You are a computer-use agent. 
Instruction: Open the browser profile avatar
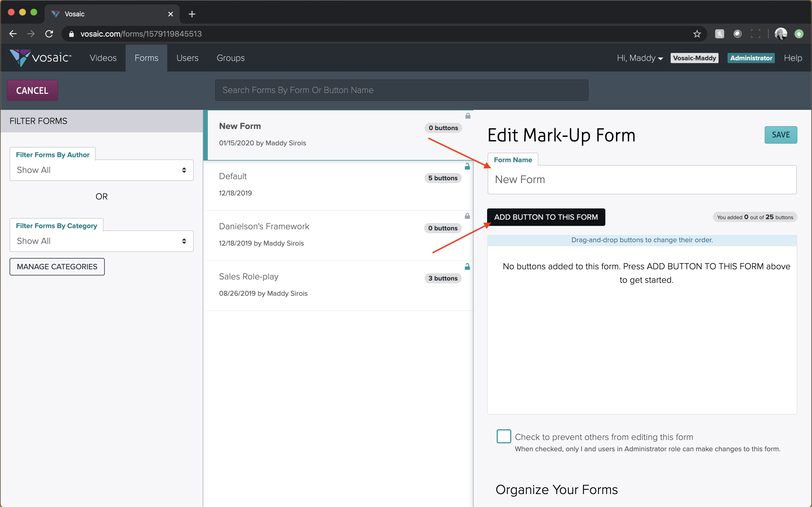pos(780,34)
